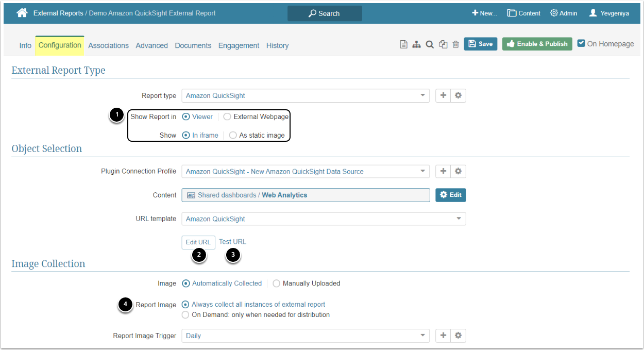The image size is (644, 350).
Task: Switch to the Associations tab
Action: point(108,45)
